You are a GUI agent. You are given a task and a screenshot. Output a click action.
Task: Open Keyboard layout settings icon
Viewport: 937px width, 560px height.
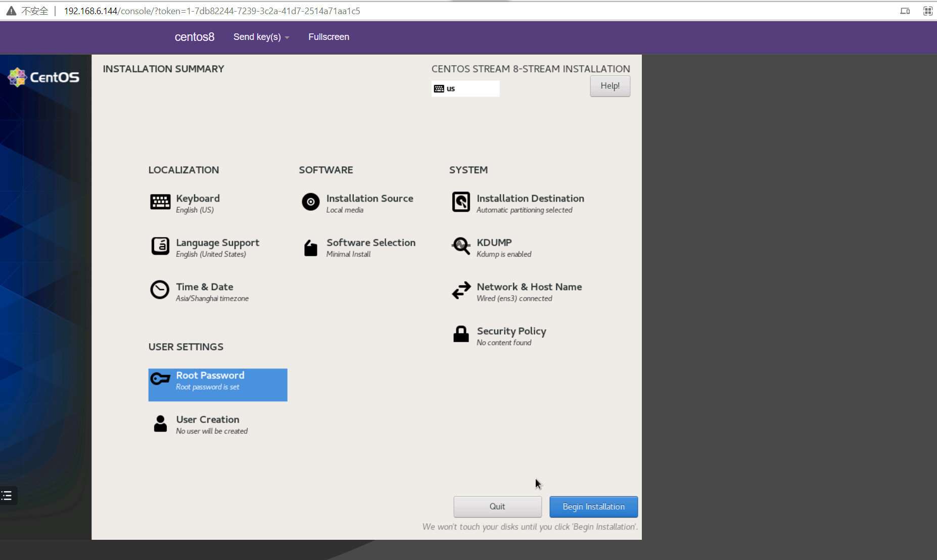(160, 202)
